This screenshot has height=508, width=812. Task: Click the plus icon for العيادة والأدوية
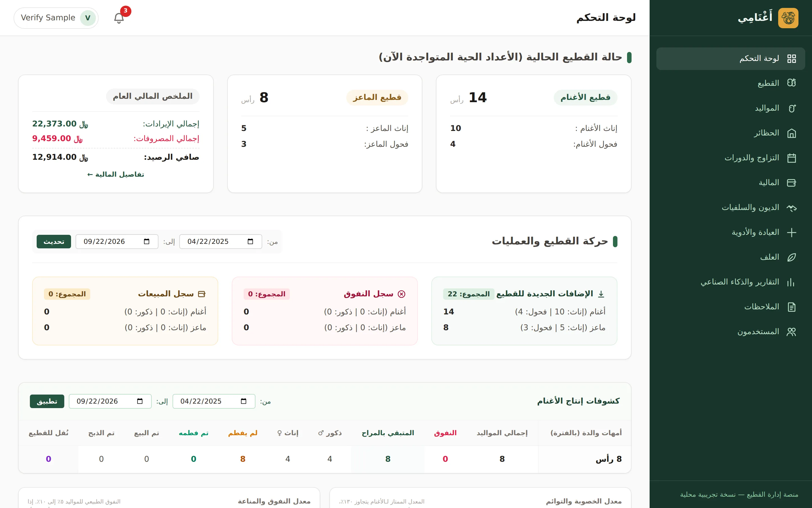pos(791,233)
